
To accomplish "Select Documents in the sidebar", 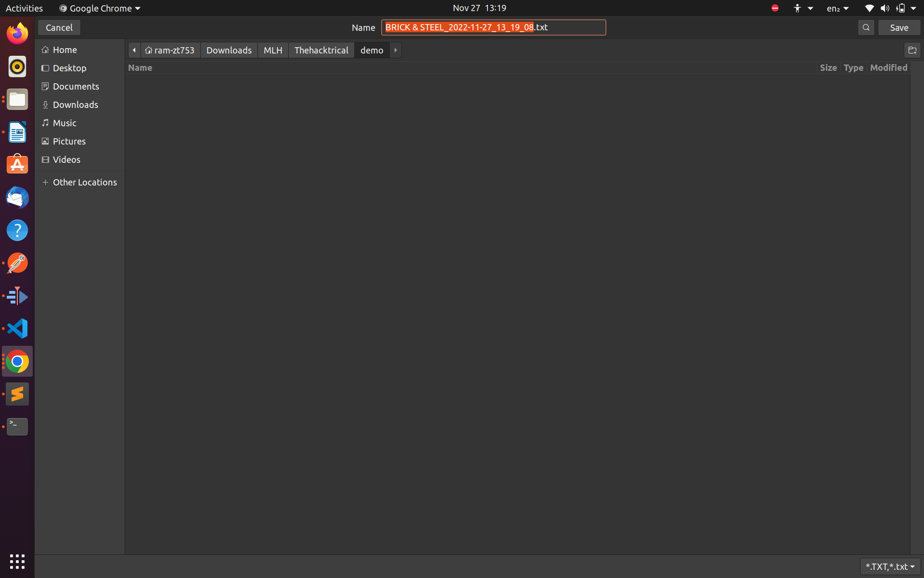I will [76, 86].
